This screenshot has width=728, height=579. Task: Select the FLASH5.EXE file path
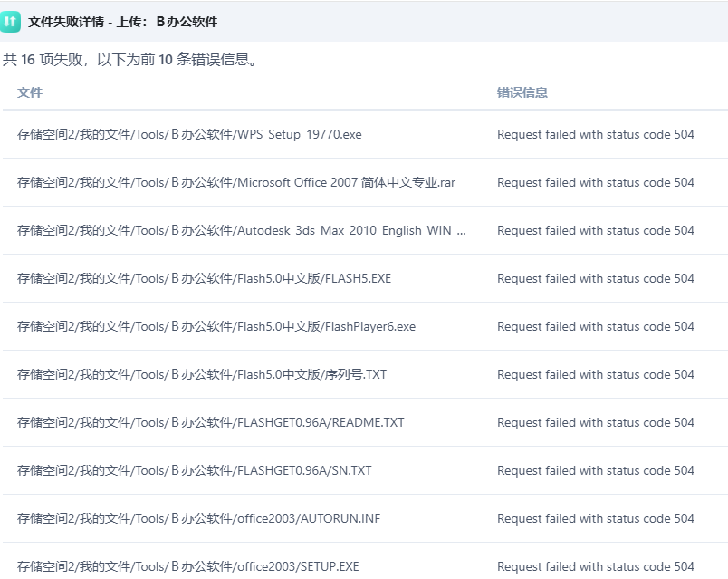coord(205,278)
